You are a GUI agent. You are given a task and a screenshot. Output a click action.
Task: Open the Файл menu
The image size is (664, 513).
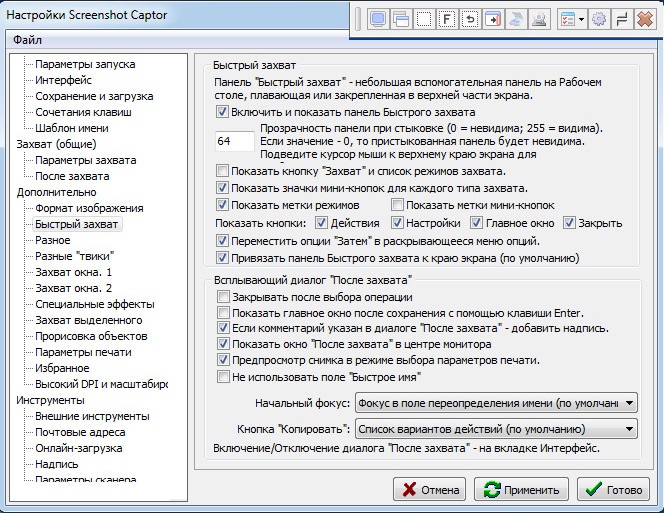[28, 40]
